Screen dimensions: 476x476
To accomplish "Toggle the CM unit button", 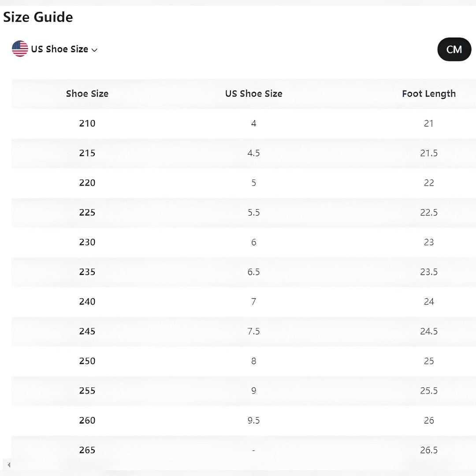I will (x=454, y=49).
